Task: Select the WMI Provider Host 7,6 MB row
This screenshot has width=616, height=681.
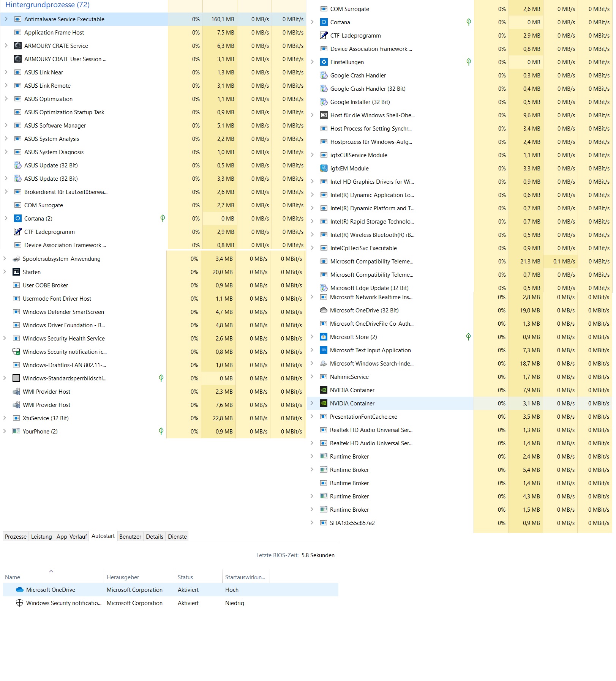Action: point(153,405)
